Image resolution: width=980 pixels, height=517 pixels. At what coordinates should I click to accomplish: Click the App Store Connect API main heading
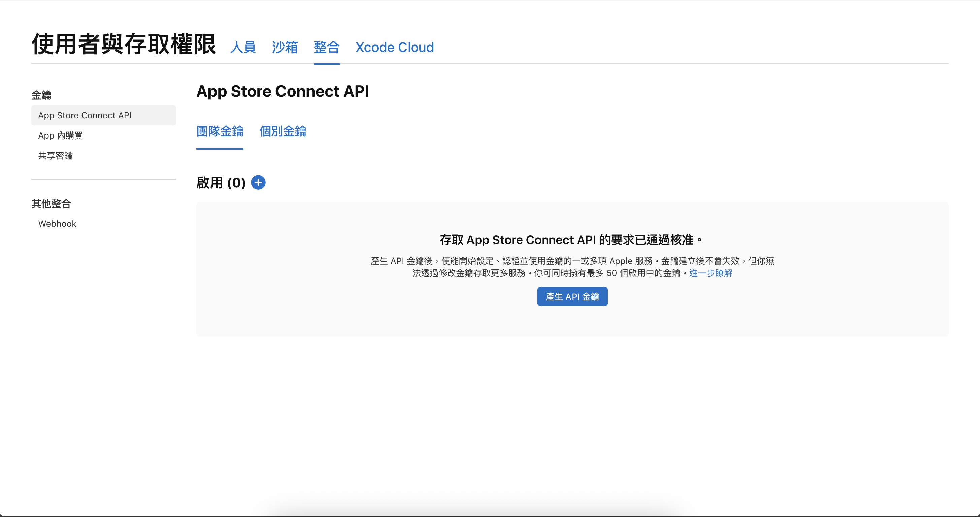click(x=282, y=91)
